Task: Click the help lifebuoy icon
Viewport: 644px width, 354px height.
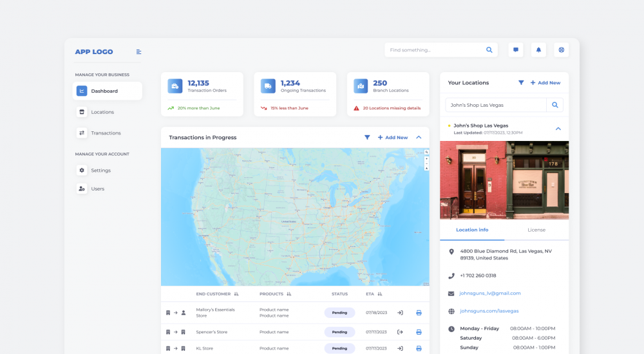Action: (562, 50)
